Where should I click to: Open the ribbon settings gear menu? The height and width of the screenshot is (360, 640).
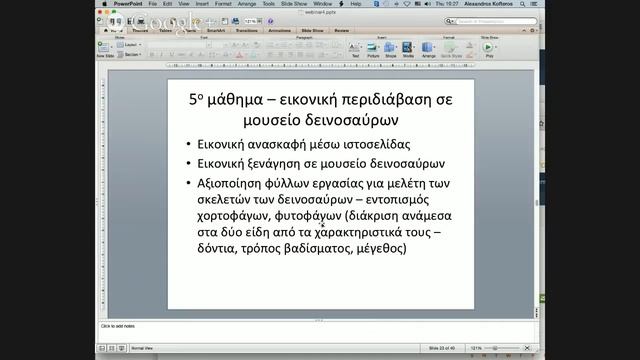[532, 31]
